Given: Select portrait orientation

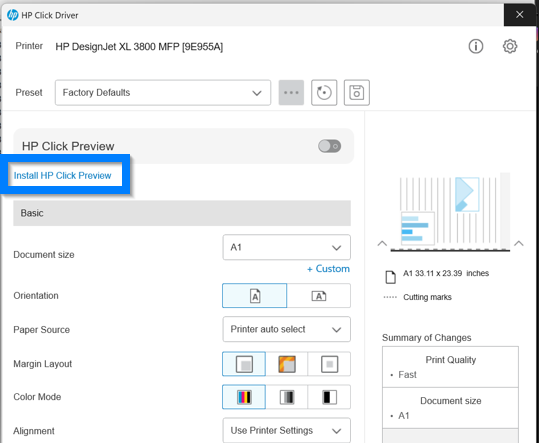Looking at the screenshot, I should 254,296.
